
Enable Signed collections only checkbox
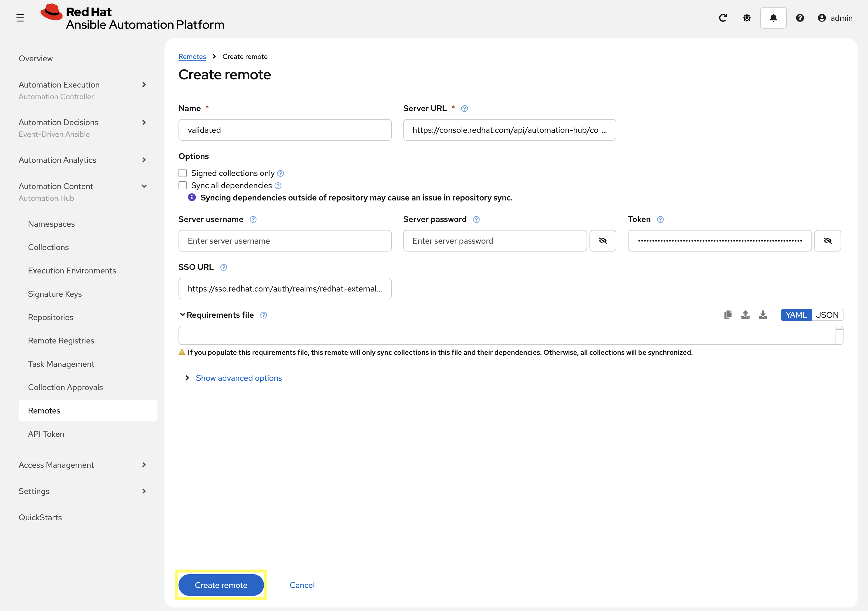pyautogui.click(x=183, y=173)
